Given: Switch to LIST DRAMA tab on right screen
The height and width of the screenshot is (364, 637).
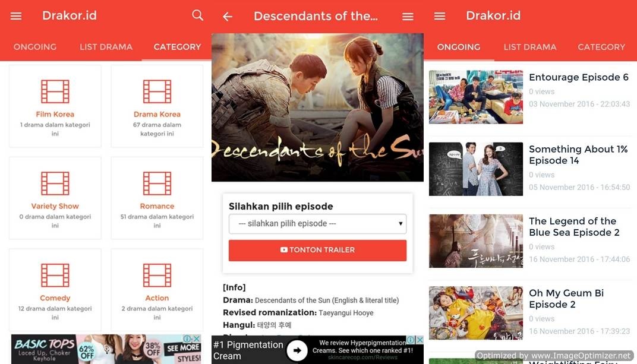Looking at the screenshot, I should [x=530, y=47].
